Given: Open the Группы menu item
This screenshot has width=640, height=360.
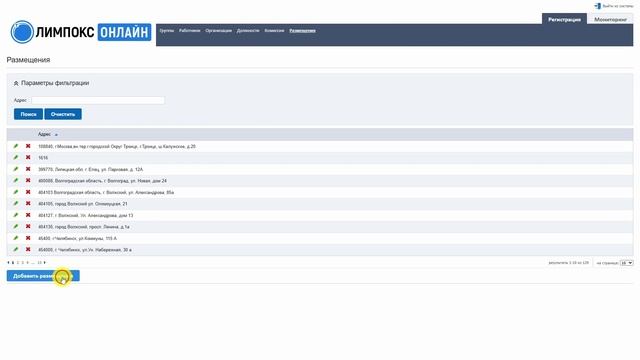Looking at the screenshot, I should pos(167,31).
